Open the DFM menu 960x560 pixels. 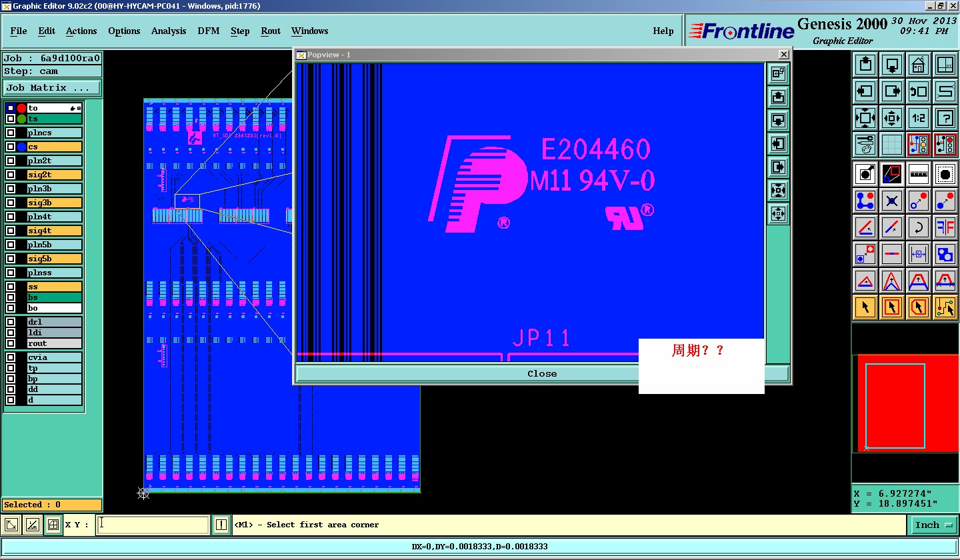[209, 31]
